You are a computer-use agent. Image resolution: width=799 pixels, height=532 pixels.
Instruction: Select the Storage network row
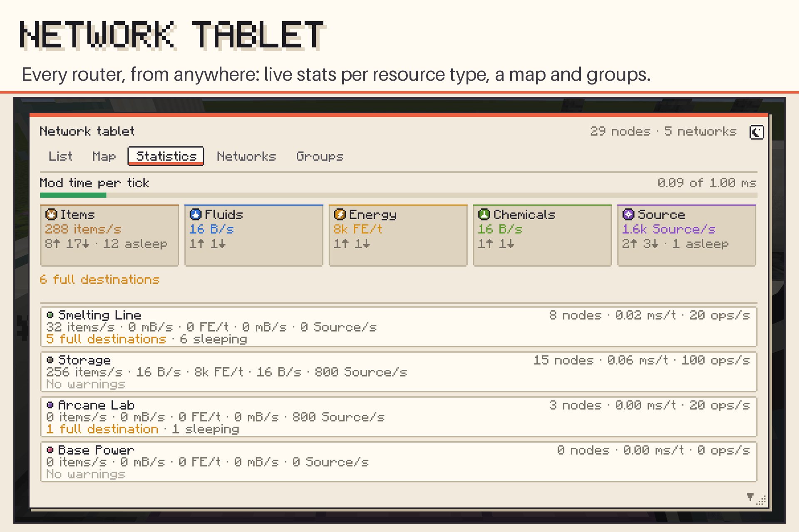399,372
